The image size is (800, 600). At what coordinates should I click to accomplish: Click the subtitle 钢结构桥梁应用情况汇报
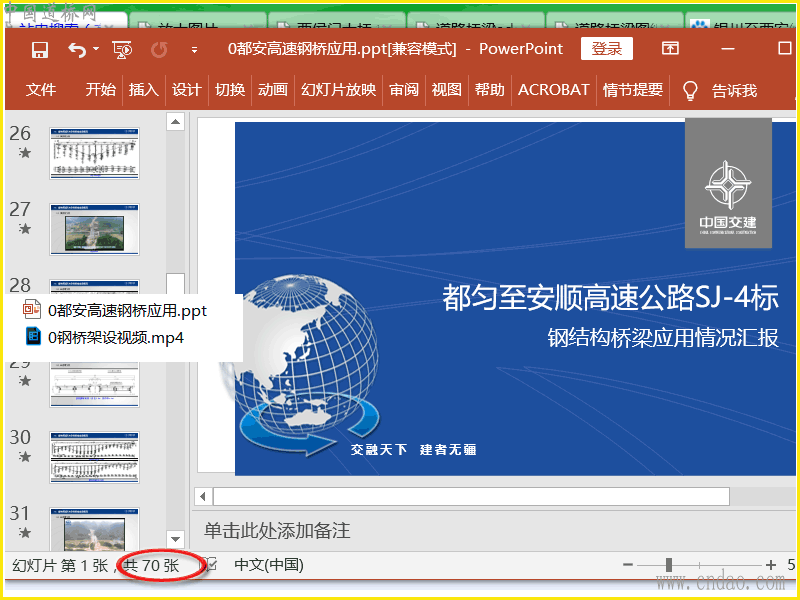click(663, 338)
